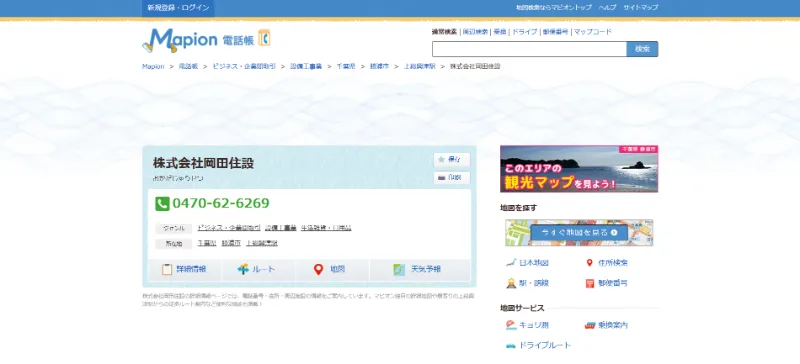Image resolution: width=800 pixels, height=364 pixels.
Task: Click the star icon on the 保存 button
Action: tap(441, 160)
